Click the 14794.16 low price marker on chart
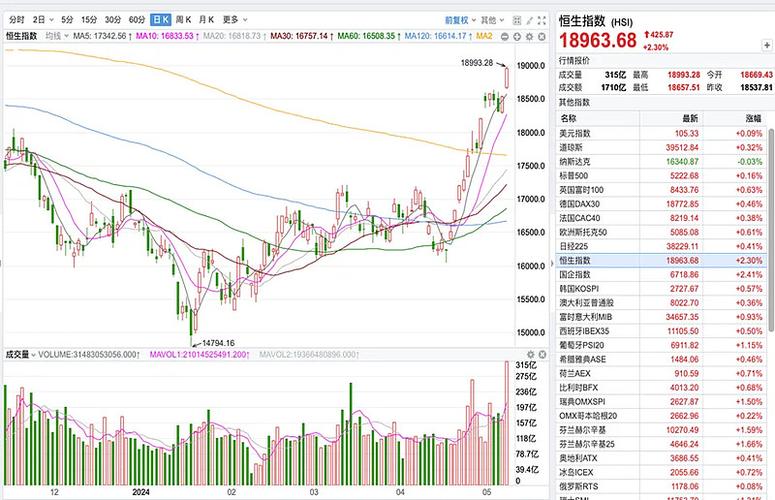The width and height of the screenshot is (775, 500). click(218, 343)
